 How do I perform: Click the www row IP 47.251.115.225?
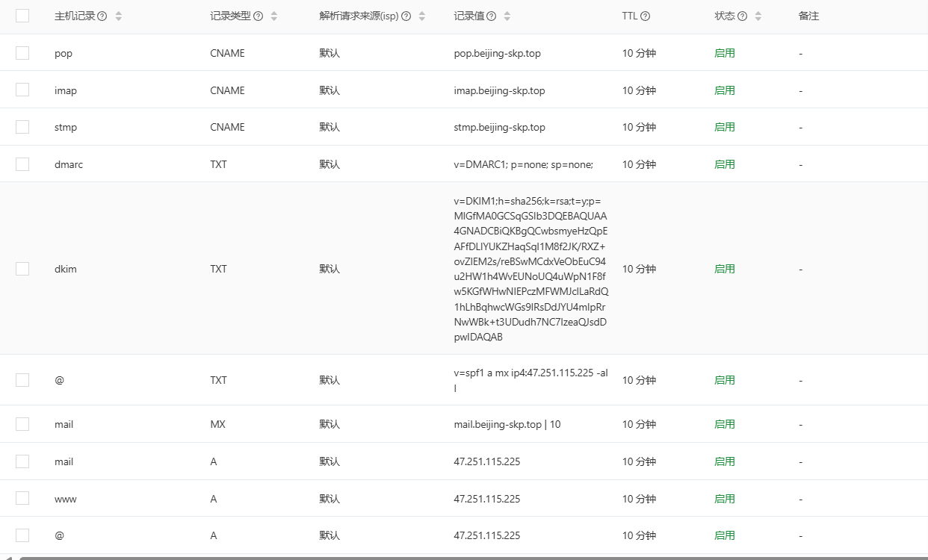point(487,499)
